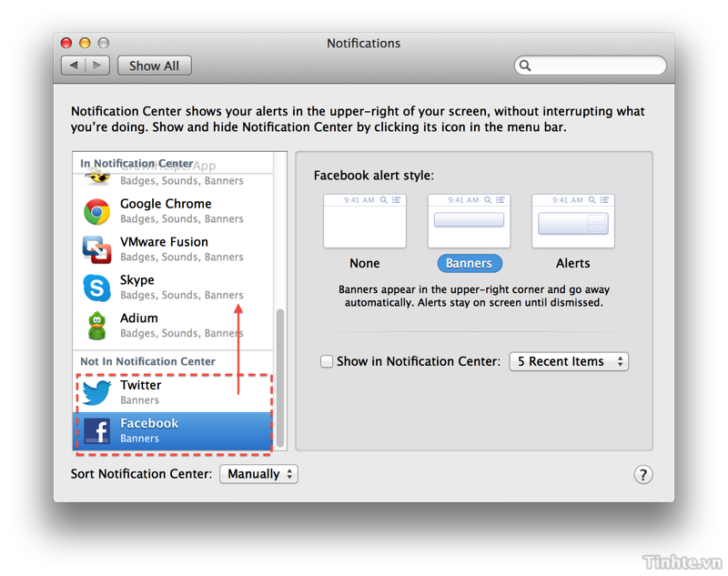Focus the search input field
The width and height of the screenshot is (728, 576).
click(x=590, y=66)
